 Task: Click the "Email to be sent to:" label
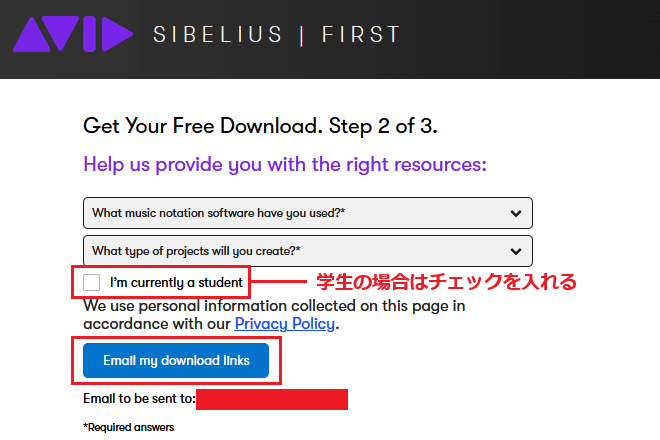coord(139,400)
